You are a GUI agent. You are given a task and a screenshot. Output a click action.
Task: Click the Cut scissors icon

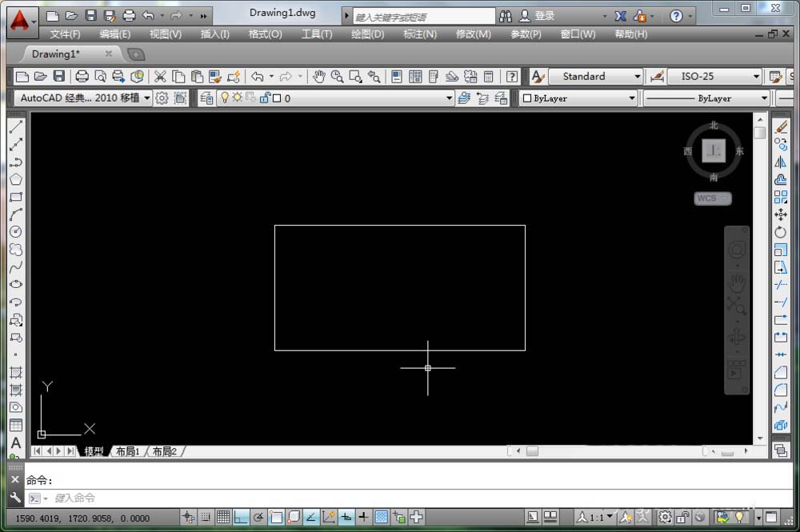coord(160,77)
